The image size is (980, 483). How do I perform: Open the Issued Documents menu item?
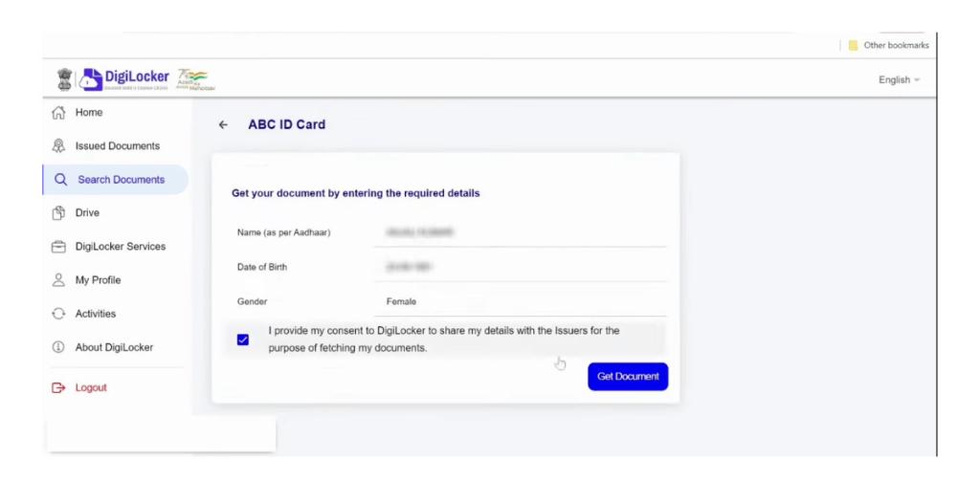(x=116, y=146)
